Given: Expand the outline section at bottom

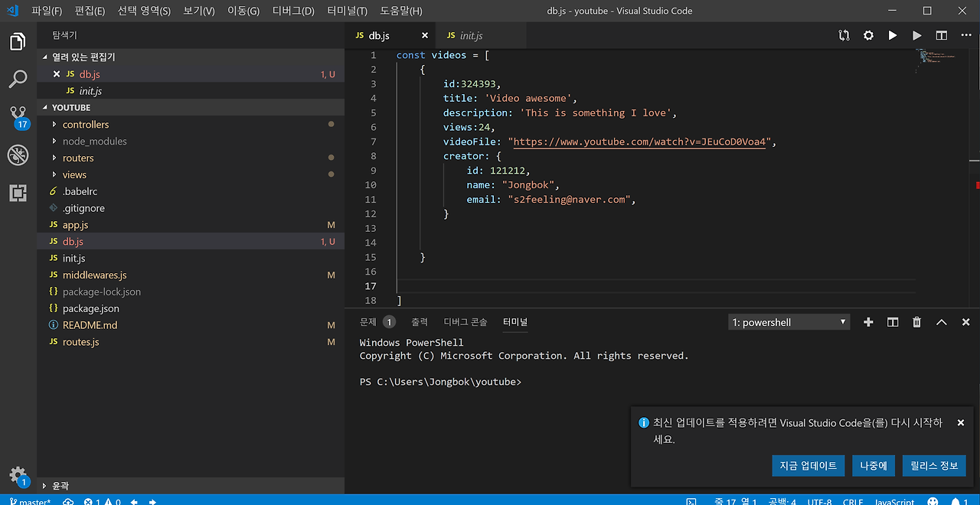Looking at the screenshot, I should (x=60, y=486).
